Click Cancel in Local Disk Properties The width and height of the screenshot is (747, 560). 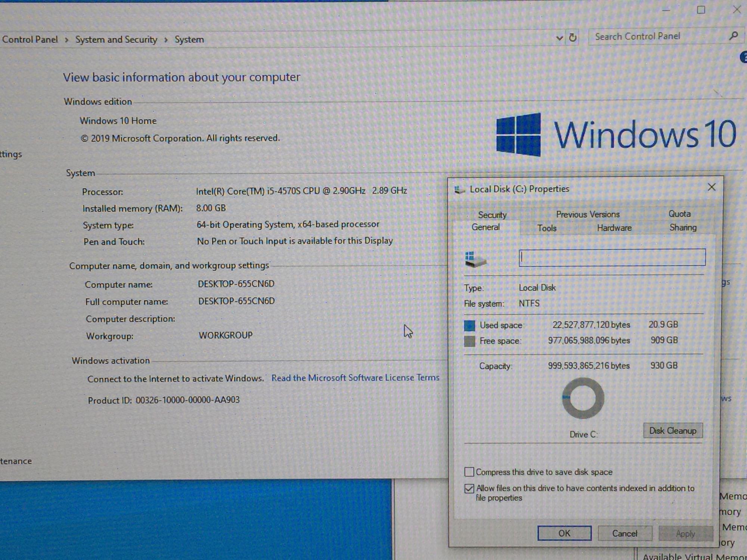[x=624, y=533]
